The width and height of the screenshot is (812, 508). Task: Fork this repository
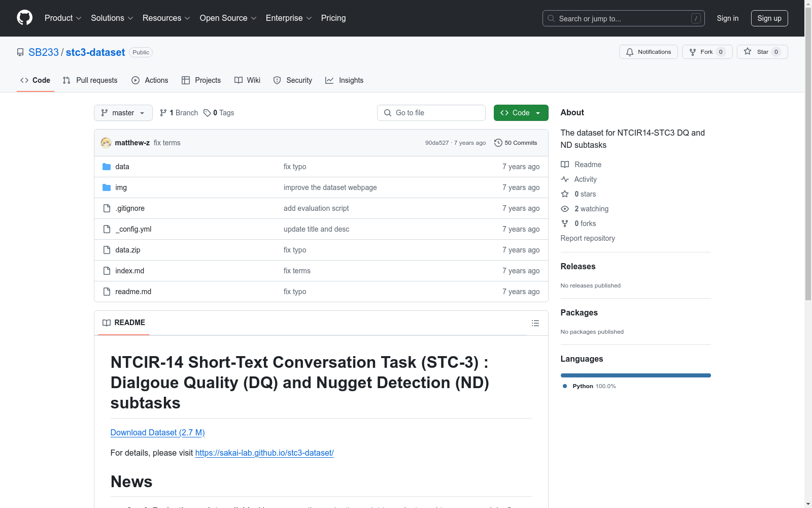(x=707, y=52)
